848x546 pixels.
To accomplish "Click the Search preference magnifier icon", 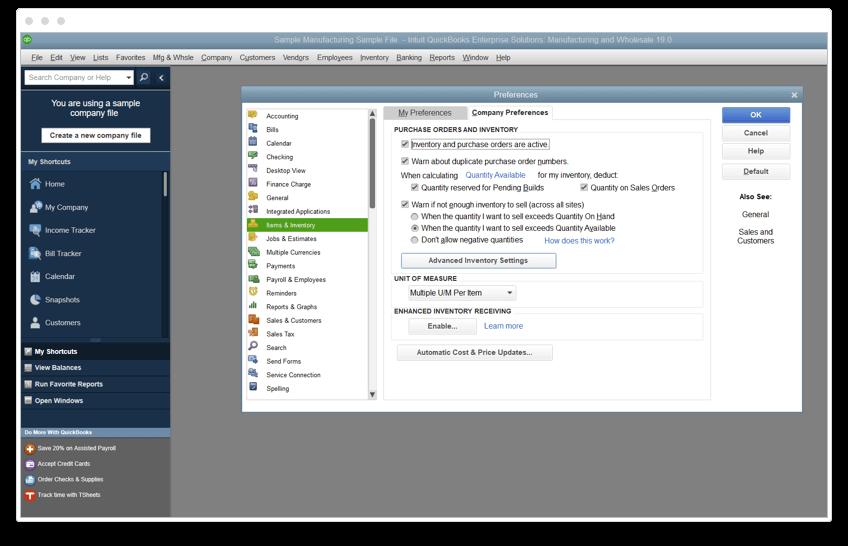I will click(x=253, y=346).
